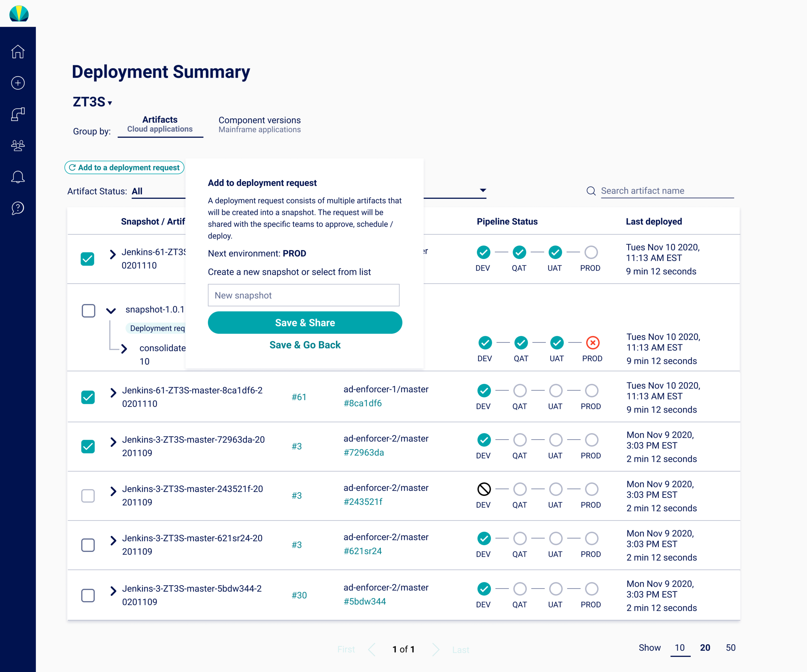
Task: Click previous page arrow in pagination
Action: pyautogui.click(x=372, y=649)
